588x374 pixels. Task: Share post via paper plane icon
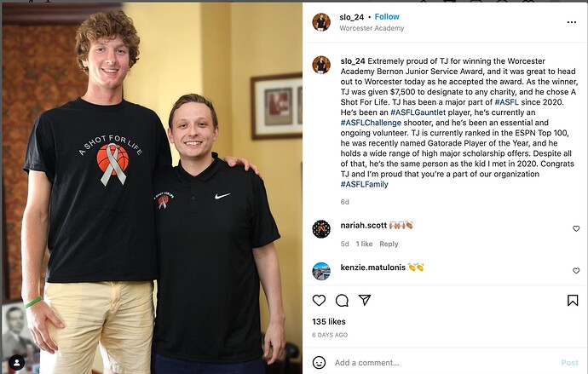(365, 300)
